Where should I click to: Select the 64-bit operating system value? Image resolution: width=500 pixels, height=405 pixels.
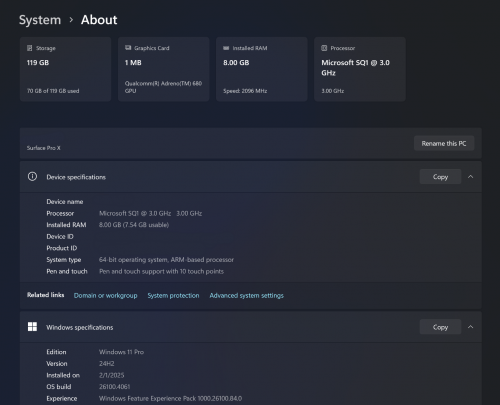pos(166,260)
